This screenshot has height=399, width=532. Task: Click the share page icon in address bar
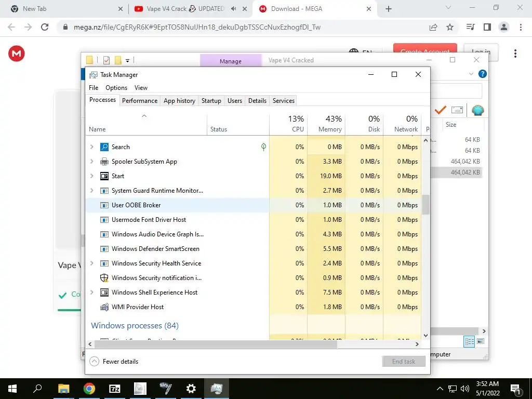coord(433,27)
